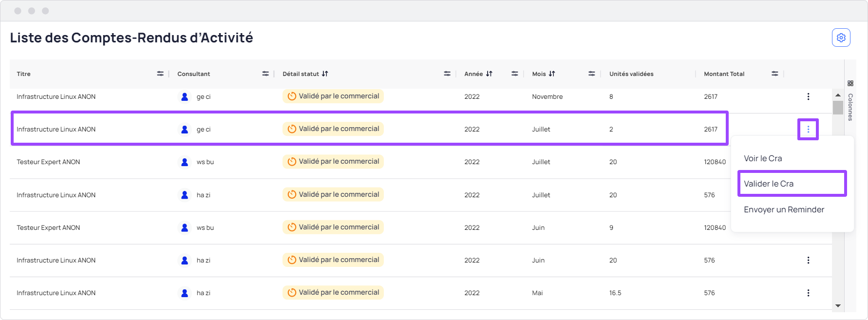
Task: Click the user avatar in the ge ci Juillet row
Action: point(185,129)
